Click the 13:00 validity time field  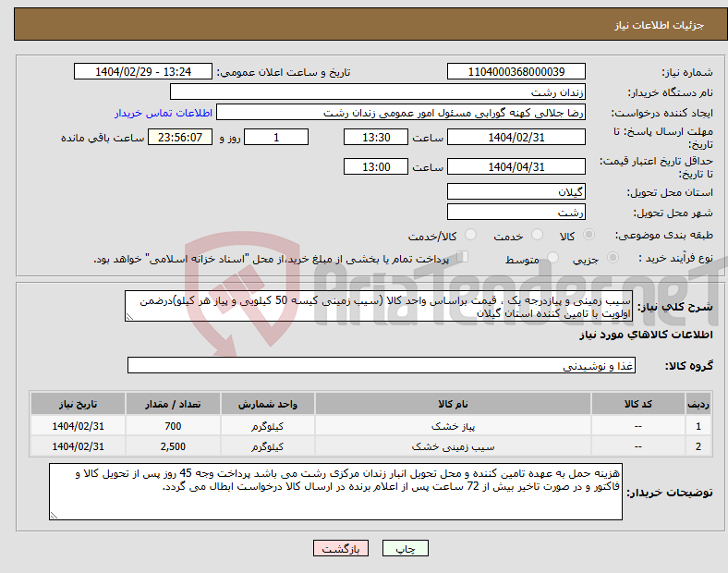pos(376,166)
